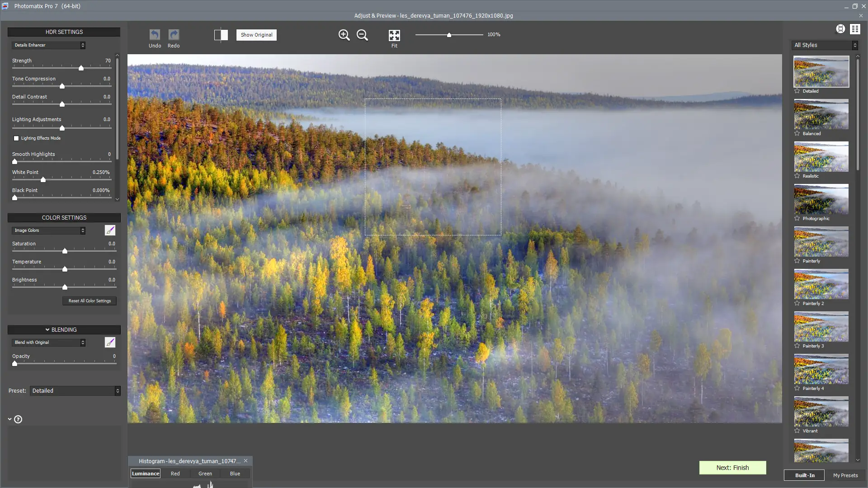Click the zoom out magnifier

pyautogui.click(x=362, y=35)
